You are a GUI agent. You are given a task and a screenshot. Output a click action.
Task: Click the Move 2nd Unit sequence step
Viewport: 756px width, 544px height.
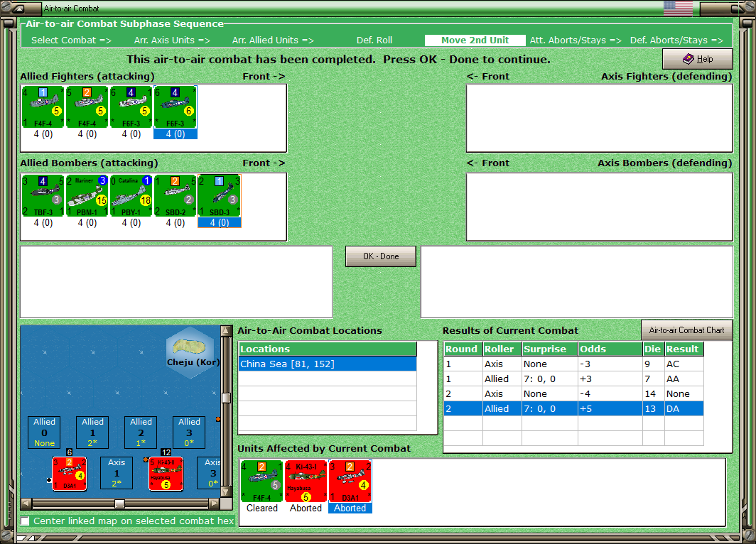(x=475, y=40)
